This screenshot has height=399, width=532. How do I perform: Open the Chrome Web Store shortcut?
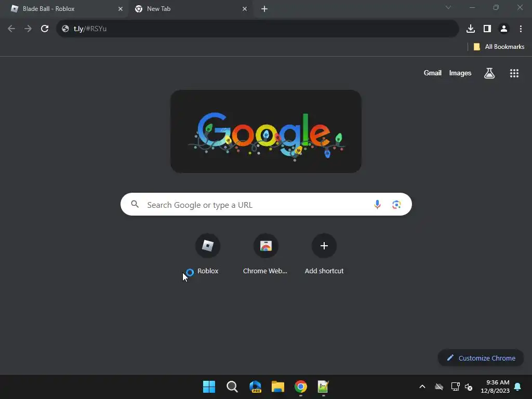265,253
